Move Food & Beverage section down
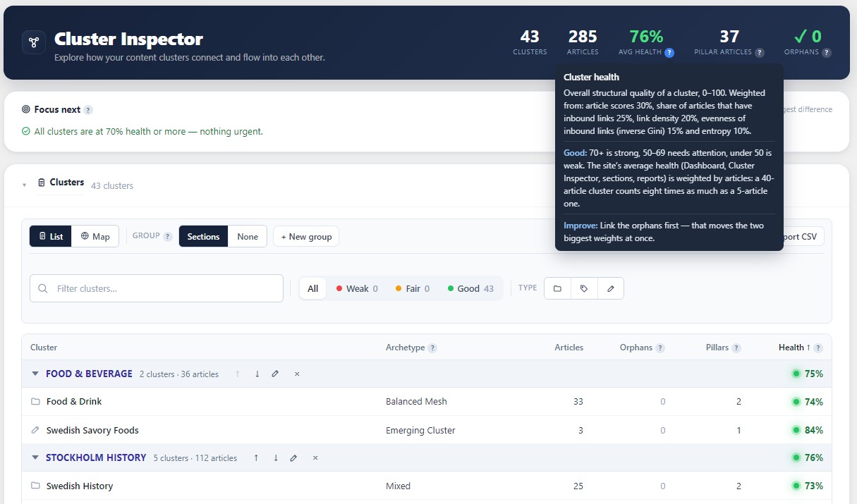The height and width of the screenshot is (504, 857). click(x=257, y=374)
